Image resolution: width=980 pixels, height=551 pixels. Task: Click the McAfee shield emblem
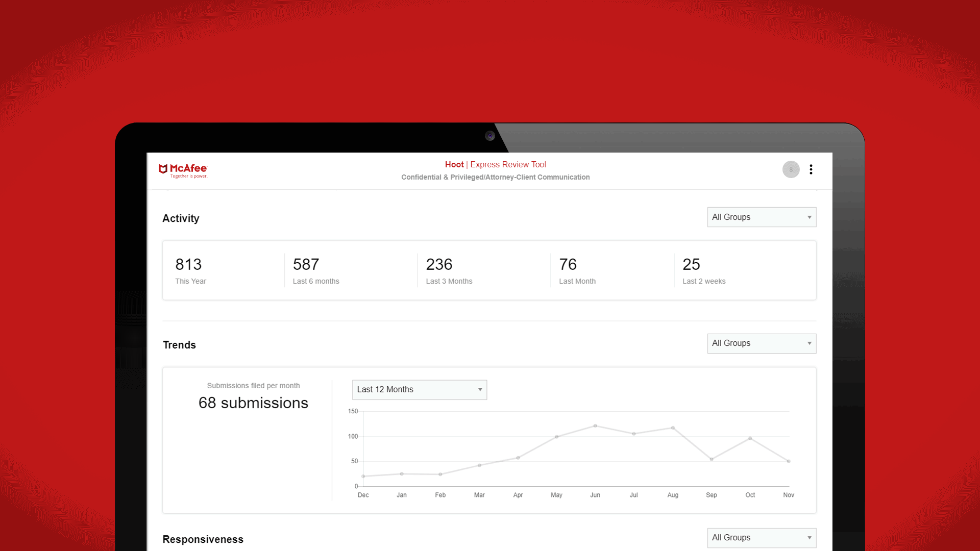(x=163, y=168)
